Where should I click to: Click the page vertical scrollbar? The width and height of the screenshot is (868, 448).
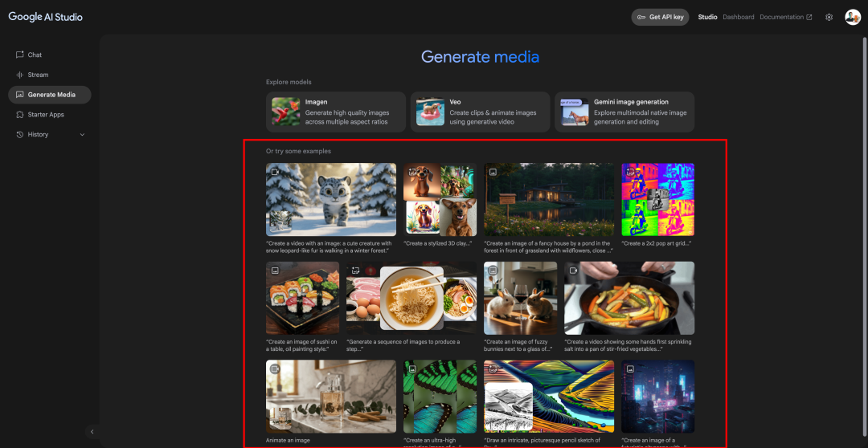(x=865, y=222)
